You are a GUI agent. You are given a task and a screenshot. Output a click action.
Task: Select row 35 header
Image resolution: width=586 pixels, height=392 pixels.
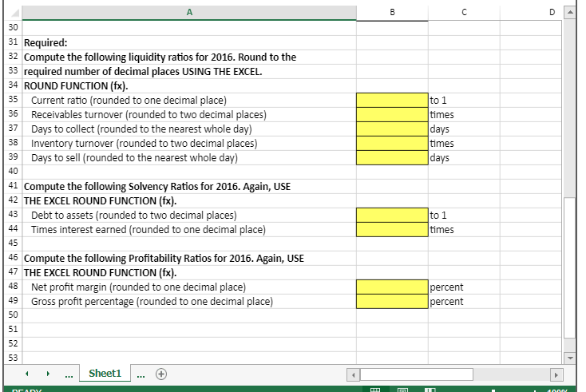click(13, 100)
